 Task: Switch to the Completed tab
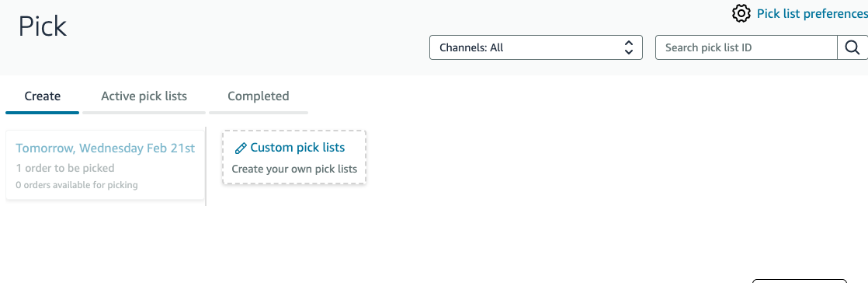point(259,96)
